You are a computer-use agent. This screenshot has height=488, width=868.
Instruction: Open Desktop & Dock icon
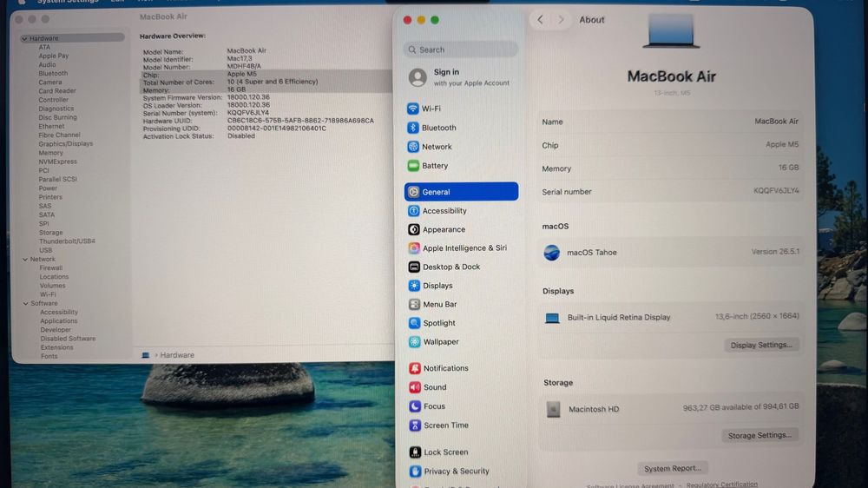pyautogui.click(x=414, y=267)
